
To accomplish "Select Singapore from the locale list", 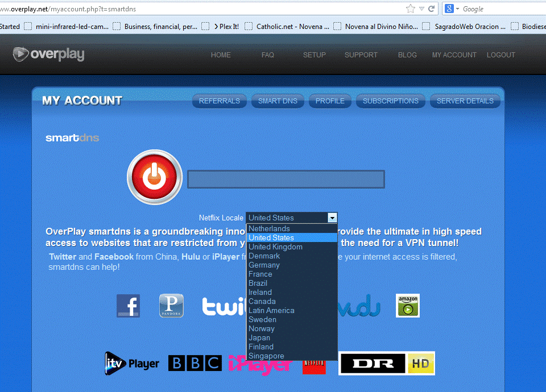I will click(292, 356).
